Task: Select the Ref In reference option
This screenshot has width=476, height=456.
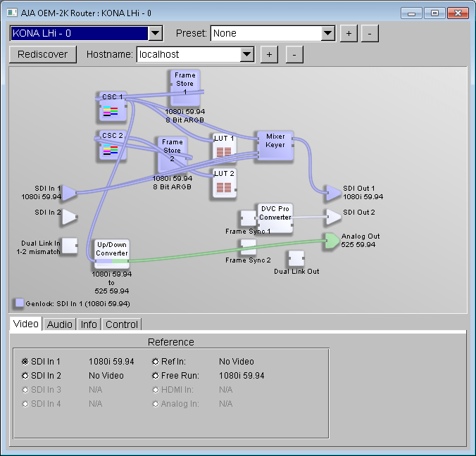Action: tap(156, 362)
